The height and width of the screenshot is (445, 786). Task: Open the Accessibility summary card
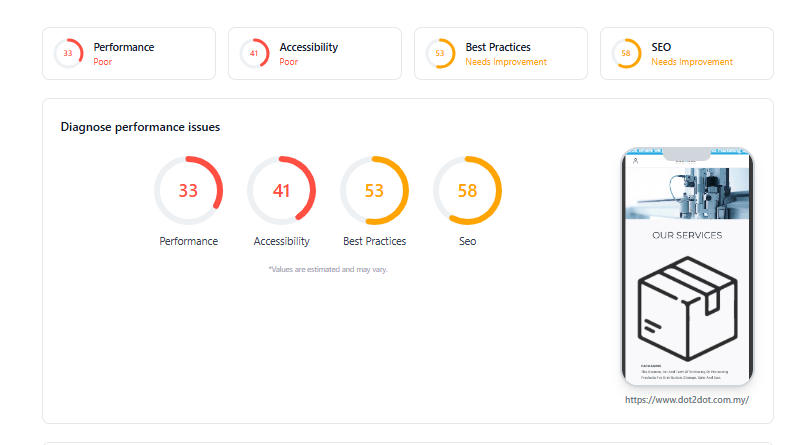coord(315,54)
